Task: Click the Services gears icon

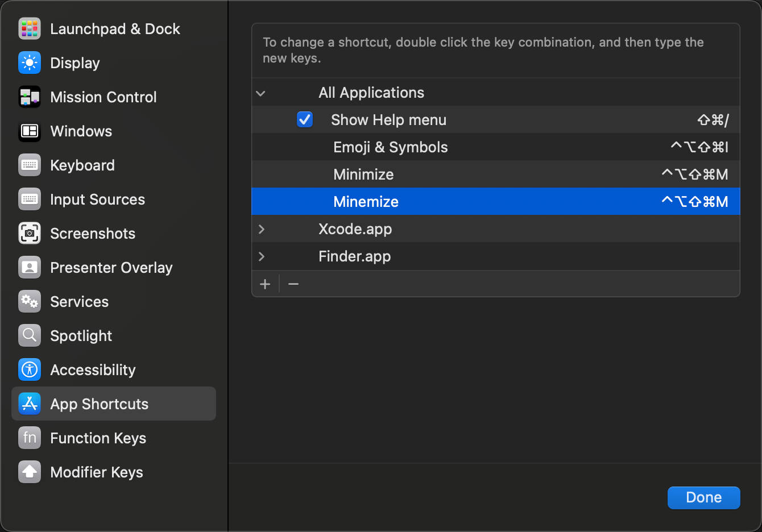Action: tap(30, 302)
